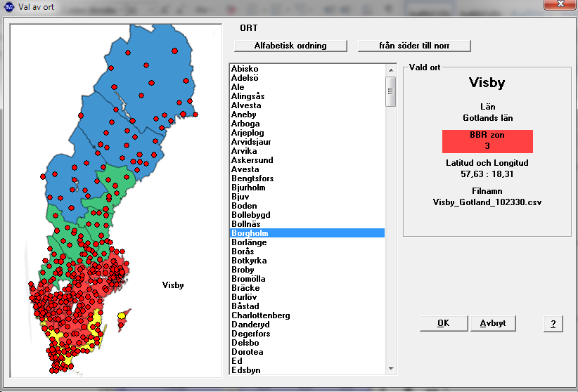
Task: Cancel with the Avbryt button
Action: (493, 323)
